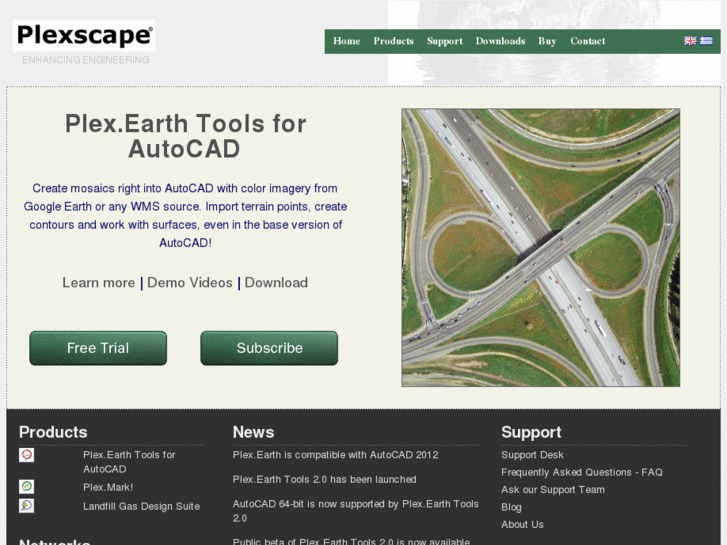Screen dimensions: 727x545
Task: Click the Support section heading in footer
Action: click(x=531, y=432)
